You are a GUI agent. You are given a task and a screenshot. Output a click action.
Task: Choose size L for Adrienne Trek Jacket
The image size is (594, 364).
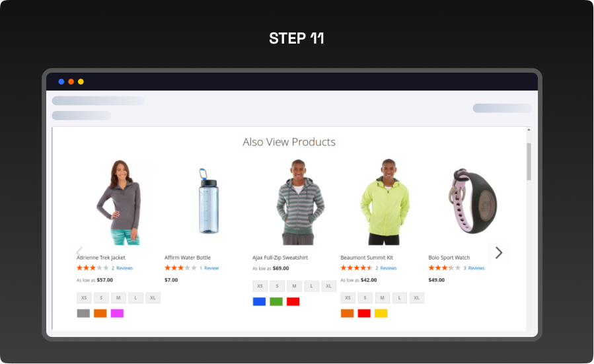click(x=135, y=298)
